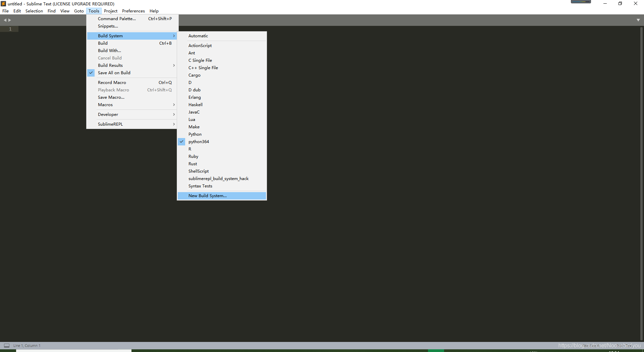The width and height of the screenshot is (644, 352).
Task: Select Rust build system
Action: point(222,164)
